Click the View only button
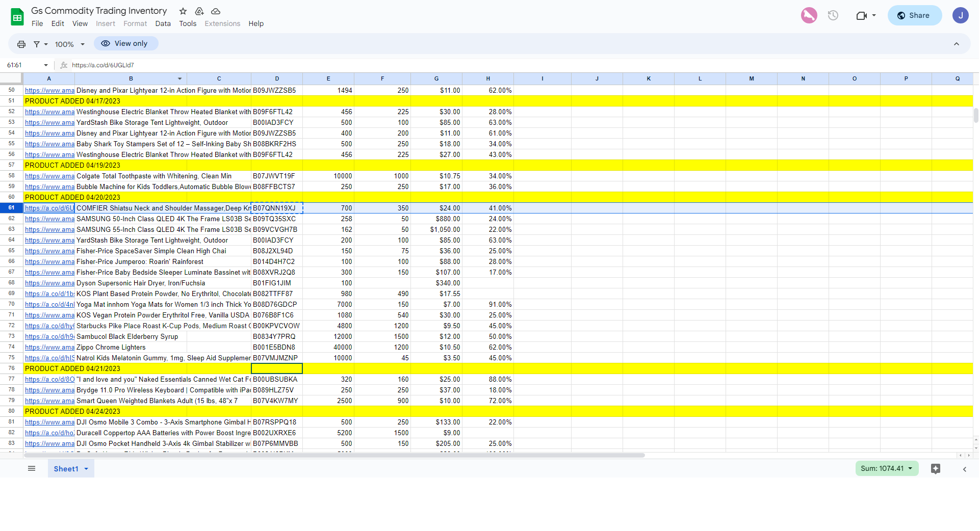 [126, 43]
